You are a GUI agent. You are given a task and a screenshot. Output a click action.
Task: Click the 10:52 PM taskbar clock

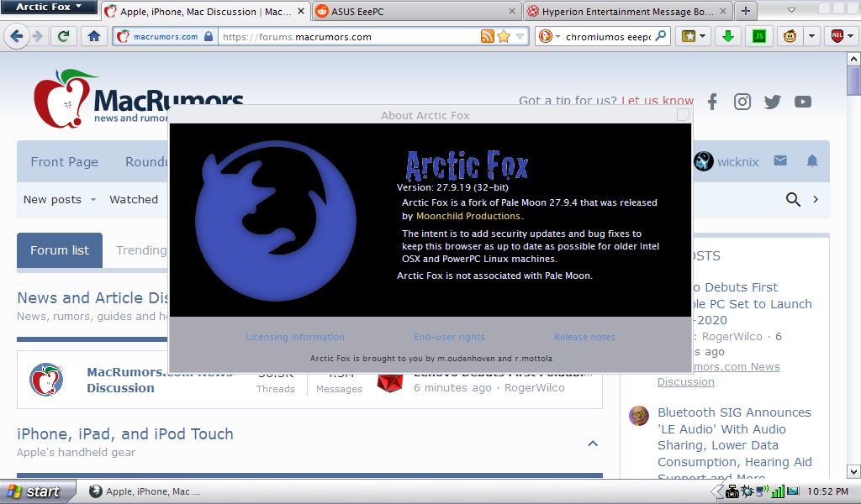[x=828, y=491]
